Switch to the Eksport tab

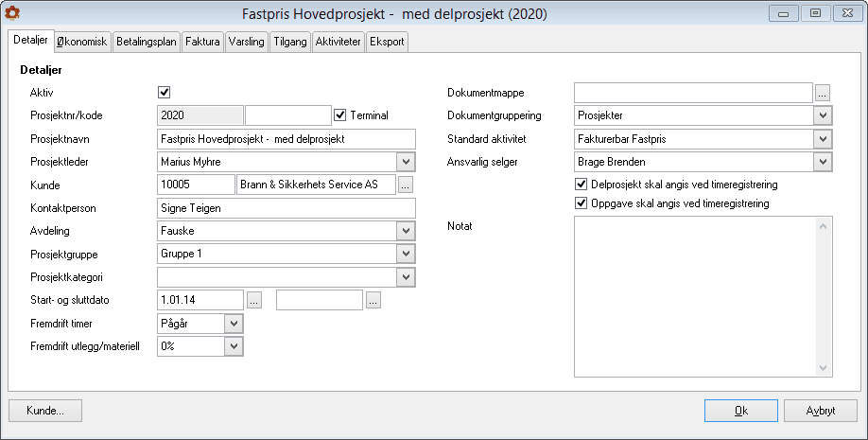pyautogui.click(x=387, y=42)
